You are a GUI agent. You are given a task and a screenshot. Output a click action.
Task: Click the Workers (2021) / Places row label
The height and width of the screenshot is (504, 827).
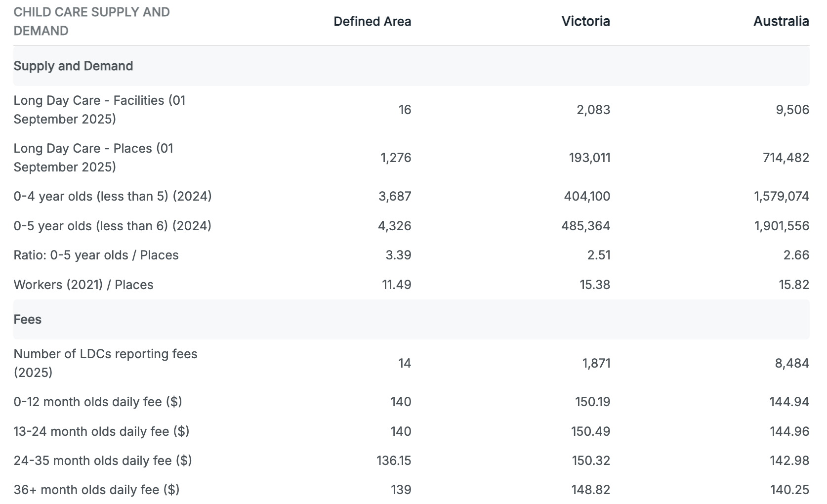pyautogui.click(x=83, y=285)
